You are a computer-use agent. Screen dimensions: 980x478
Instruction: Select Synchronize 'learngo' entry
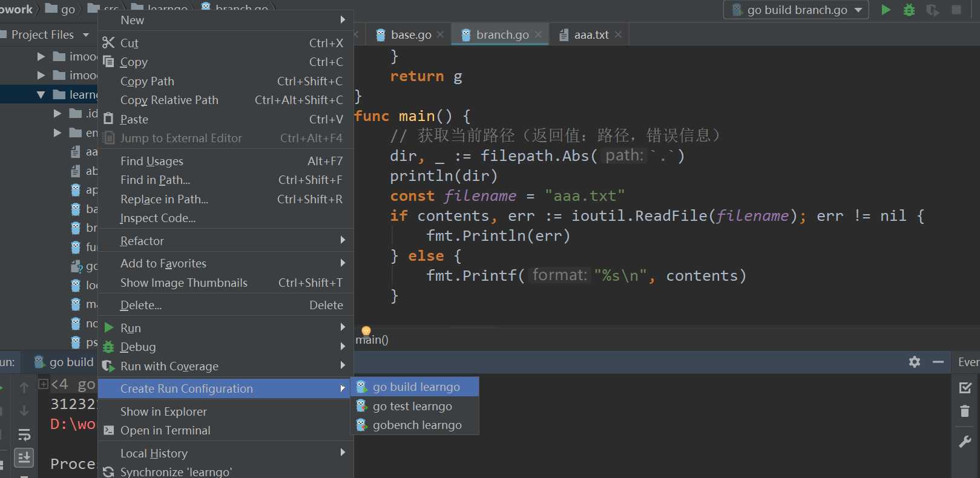tap(225, 471)
